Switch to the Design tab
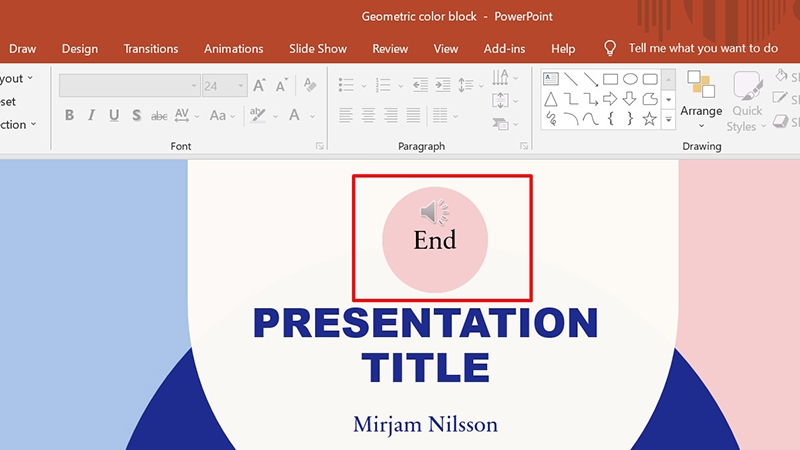The image size is (800, 450). point(80,49)
